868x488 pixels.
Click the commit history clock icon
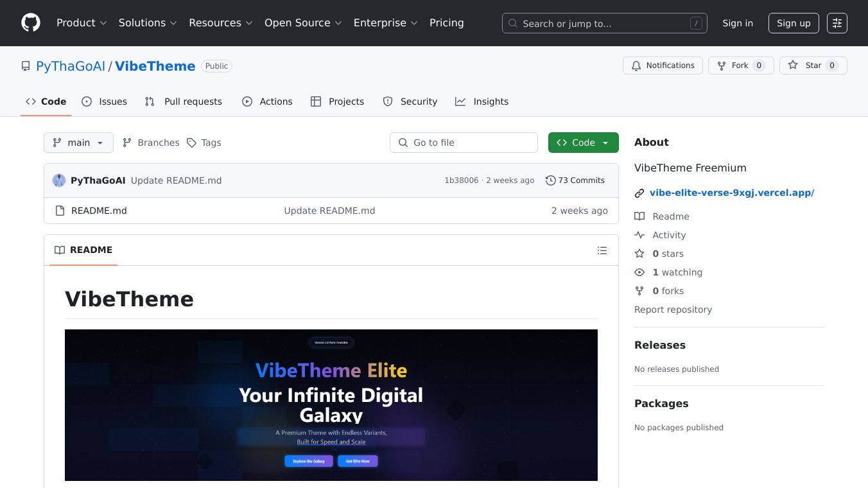coord(550,180)
